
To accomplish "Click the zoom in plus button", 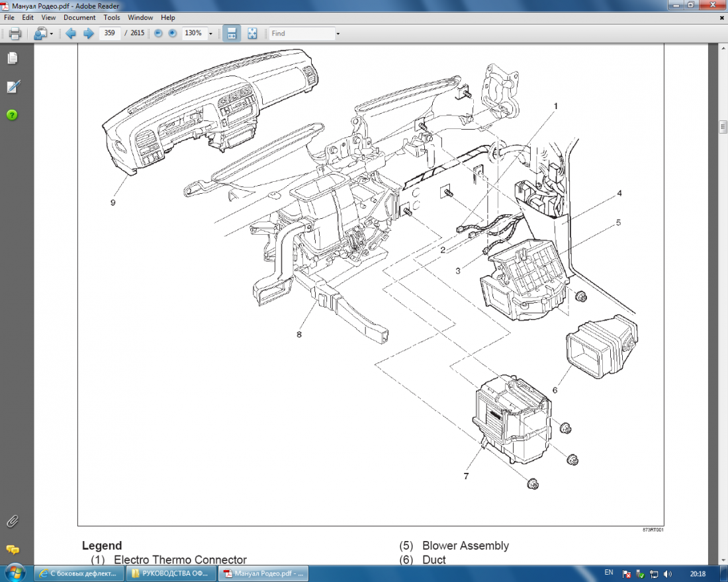I will coord(173,34).
